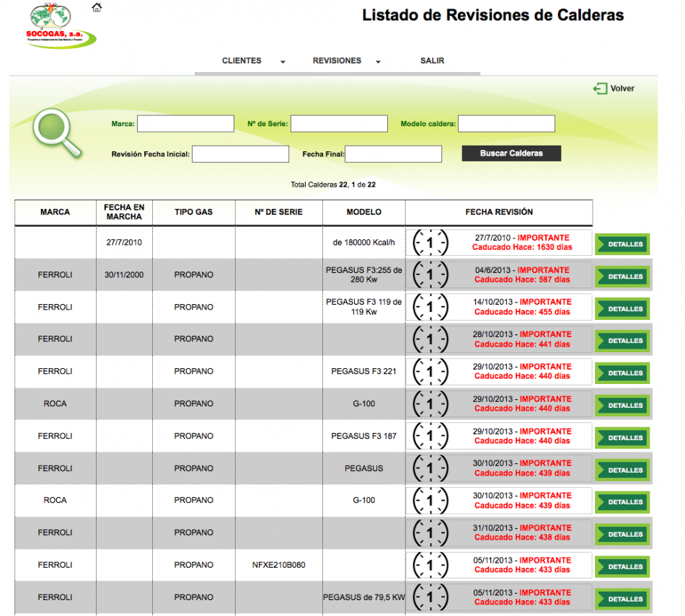The height and width of the screenshot is (616, 685).
Task: Open DETALLES for the 438 días row
Action: coord(622,535)
